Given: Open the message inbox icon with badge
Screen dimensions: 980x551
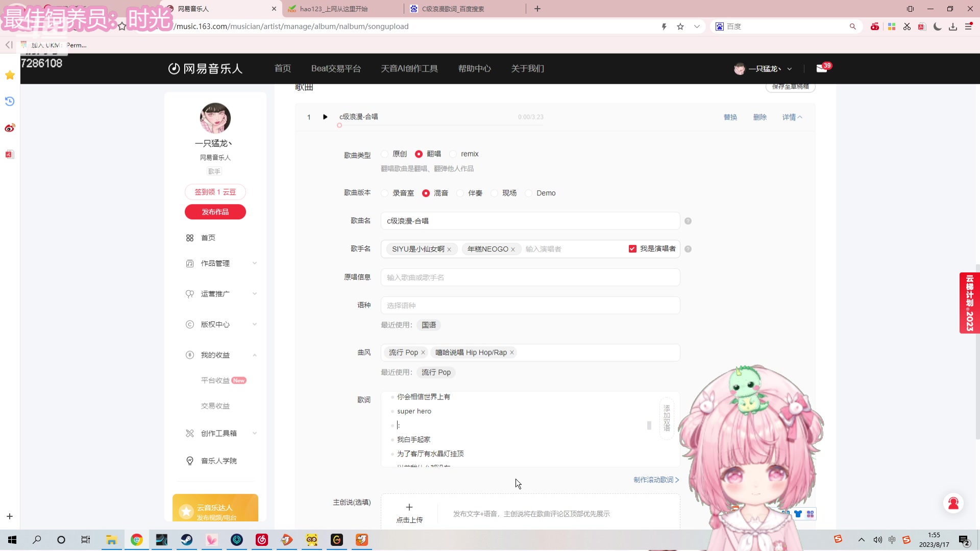Looking at the screenshot, I should [x=822, y=68].
